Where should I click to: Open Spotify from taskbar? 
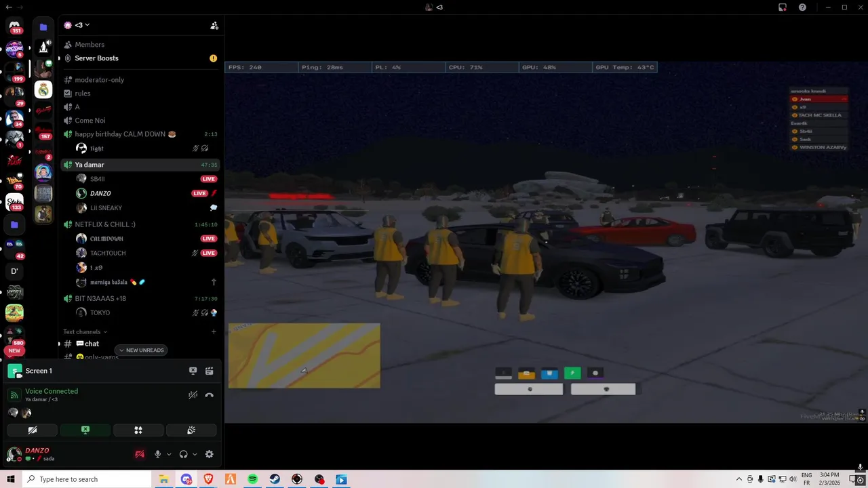pyautogui.click(x=252, y=479)
